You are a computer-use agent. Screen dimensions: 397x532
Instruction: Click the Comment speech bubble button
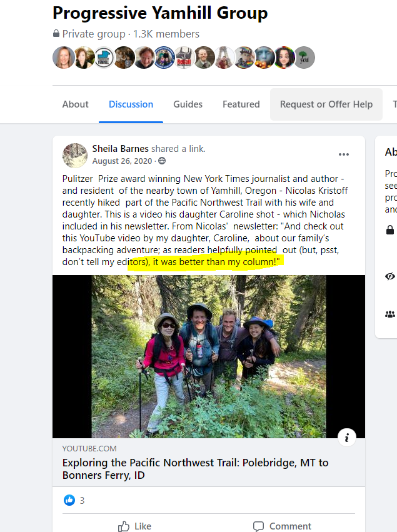click(x=283, y=526)
